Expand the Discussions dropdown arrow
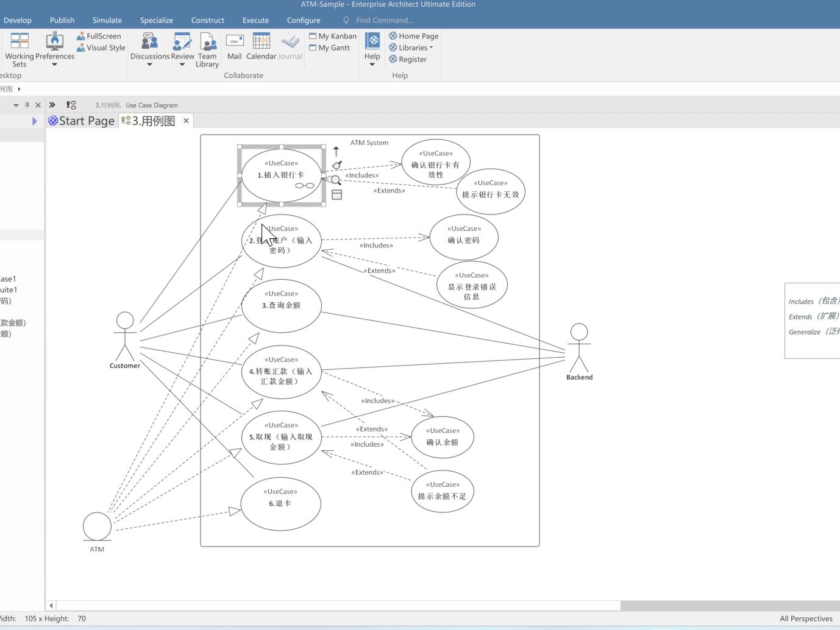 [150, 65]
